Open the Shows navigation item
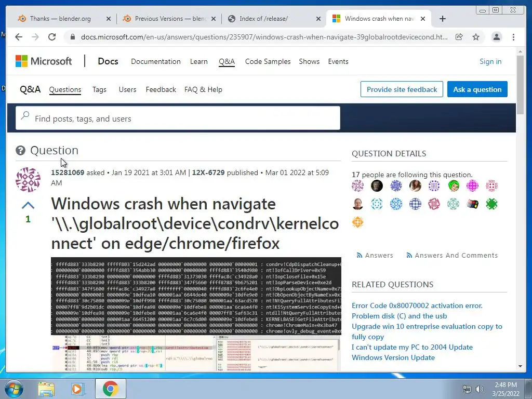The height and width of the screenshot is (399, 532). [x=309, y=61]
